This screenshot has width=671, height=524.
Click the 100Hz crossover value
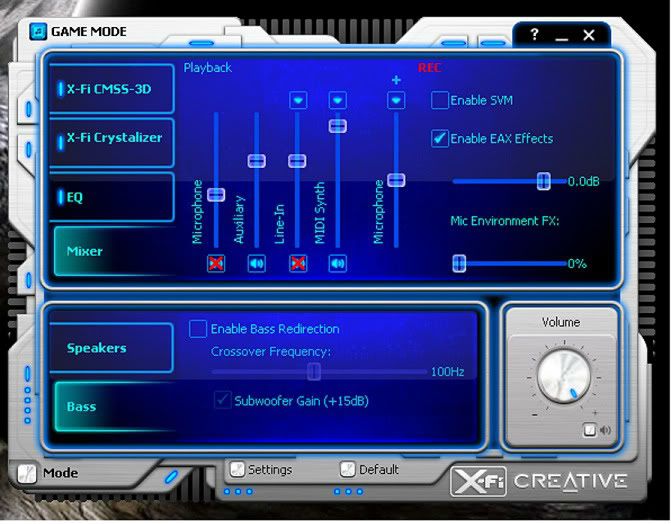pyautogui.click(x=448, y=372)
